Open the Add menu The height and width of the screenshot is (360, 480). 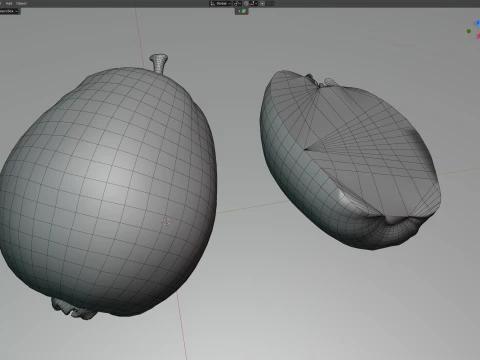(x=9, y=3)
